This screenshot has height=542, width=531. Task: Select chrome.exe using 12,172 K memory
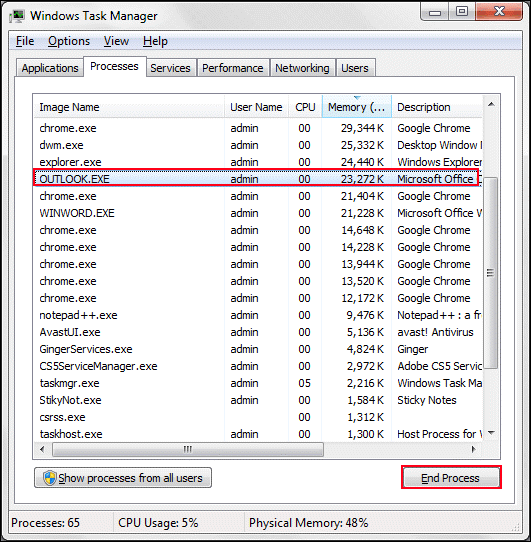click(258, 298)
